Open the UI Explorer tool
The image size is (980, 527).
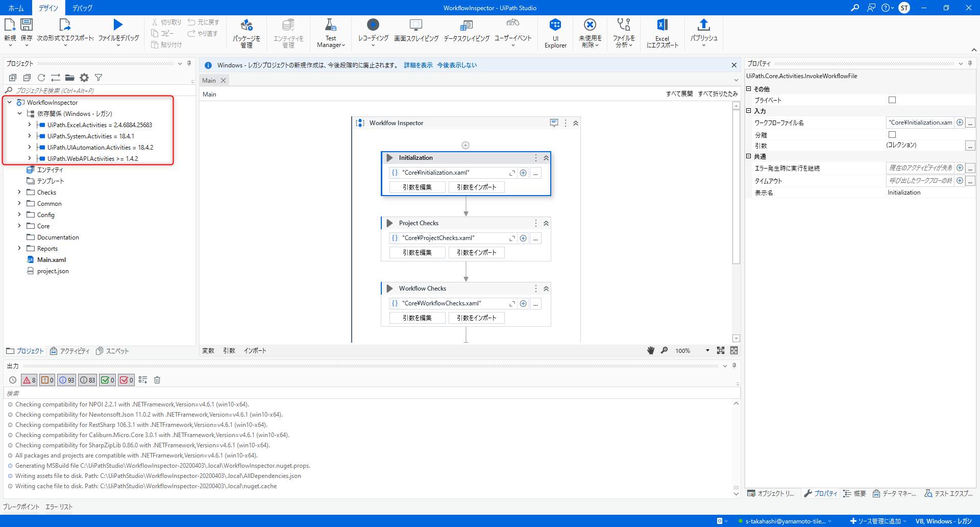tap(555, 33)
